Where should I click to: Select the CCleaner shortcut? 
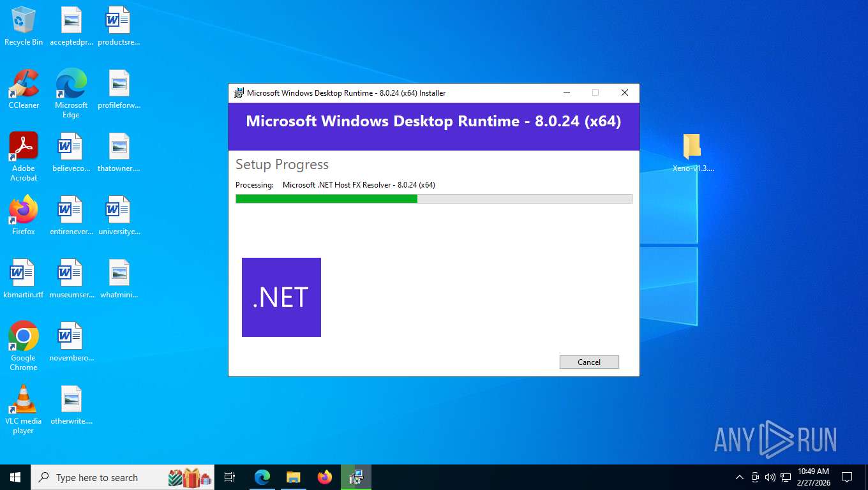tap(24, 89)
